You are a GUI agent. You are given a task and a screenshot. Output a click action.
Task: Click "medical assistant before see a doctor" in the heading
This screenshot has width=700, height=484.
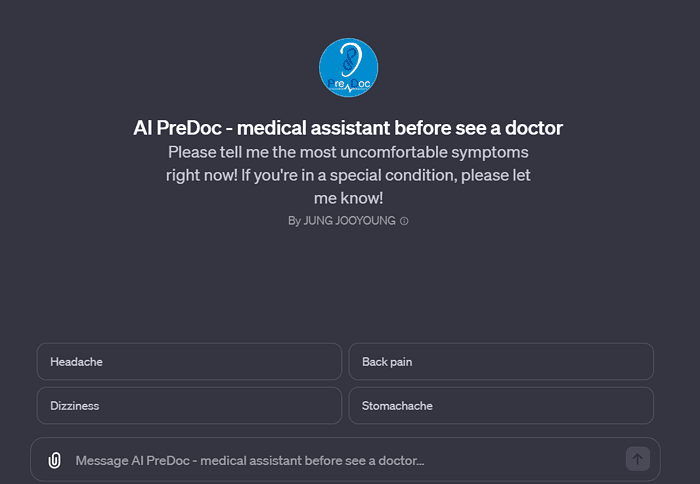408,128
